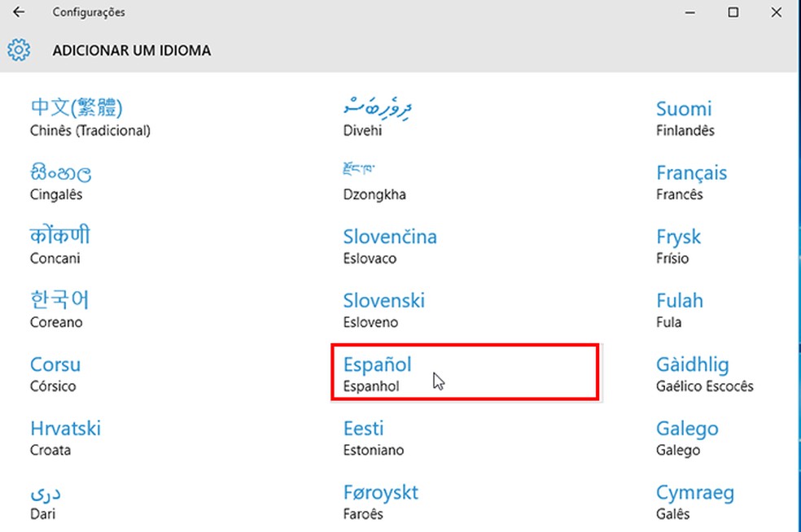Click the settings gear icon
801x532 pixels.
(x=19, y=50)
